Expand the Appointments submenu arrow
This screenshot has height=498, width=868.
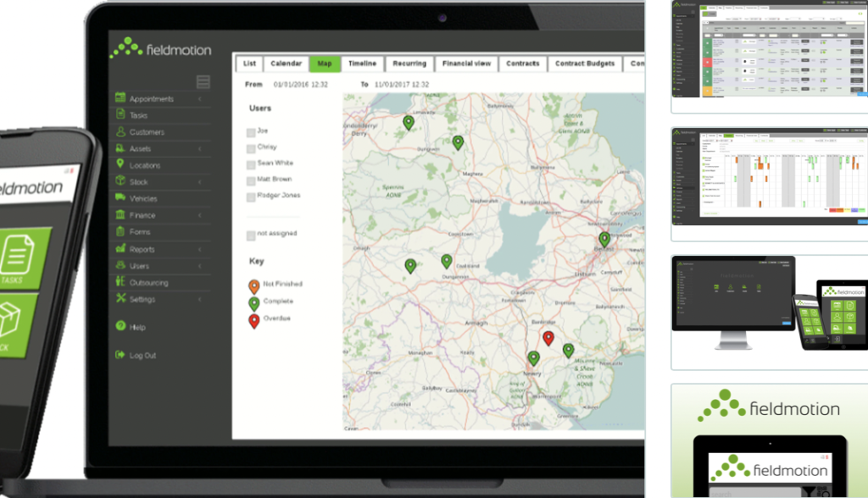click(200, 98)
